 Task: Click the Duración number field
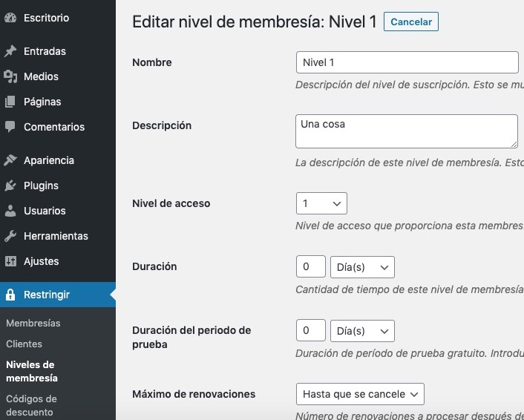(311, 266)
